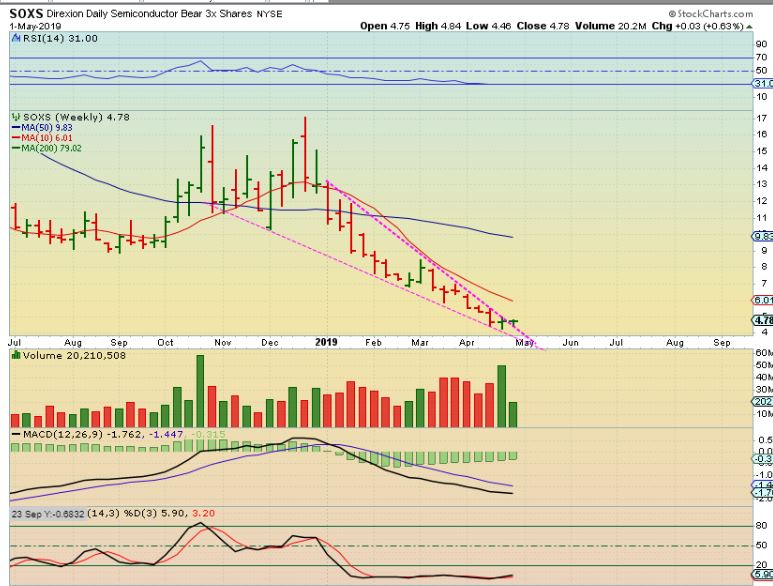Click the MACD signal value -1.447
The height and width of the screenshot is (586, 773).
(x=165, y=434)
